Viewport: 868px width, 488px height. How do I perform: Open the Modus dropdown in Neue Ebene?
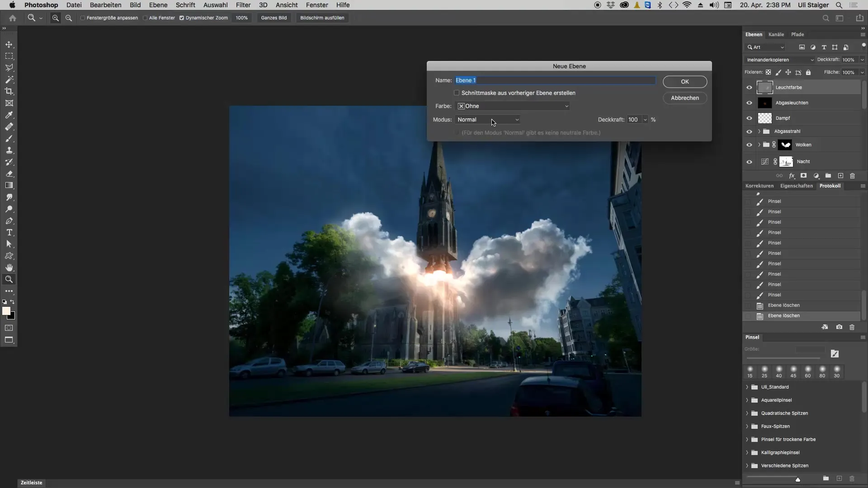488,120
